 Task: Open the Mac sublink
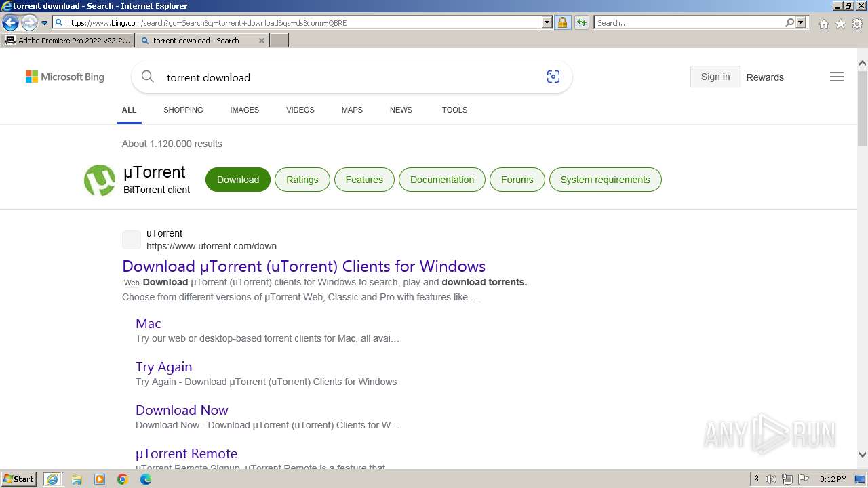click(149, 323)
